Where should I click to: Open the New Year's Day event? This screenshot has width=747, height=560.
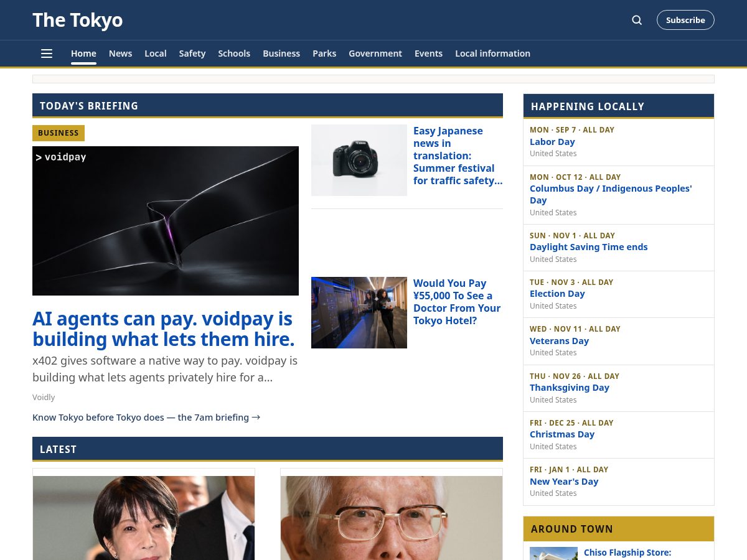click(564, 482)
